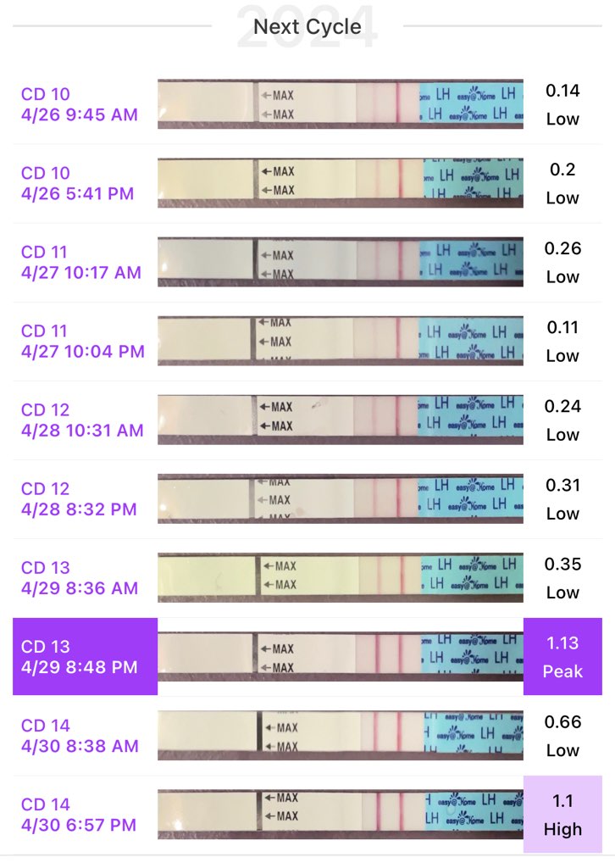Open the strip image from 4/28 10:31 AM
The width and height of the screenshot is (615, 868).
(x=340, y=420)
